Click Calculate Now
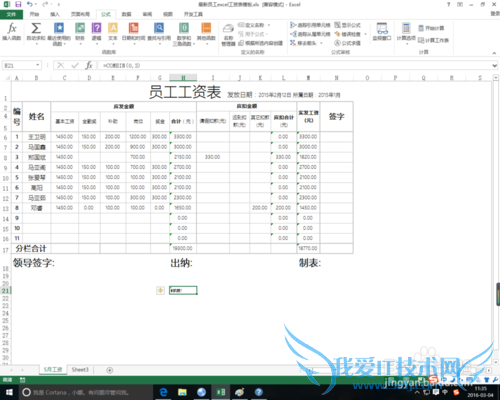Viewport: 500px width, 400px height. (431, 28)
